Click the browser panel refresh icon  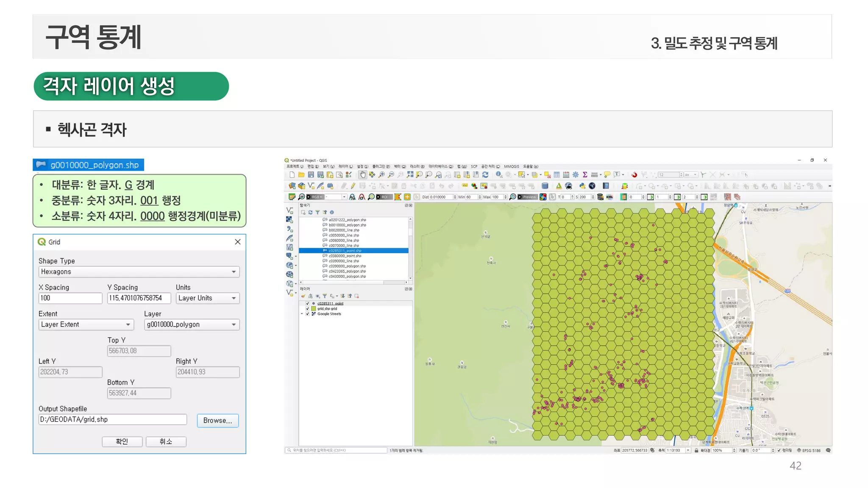coord(310,212)
